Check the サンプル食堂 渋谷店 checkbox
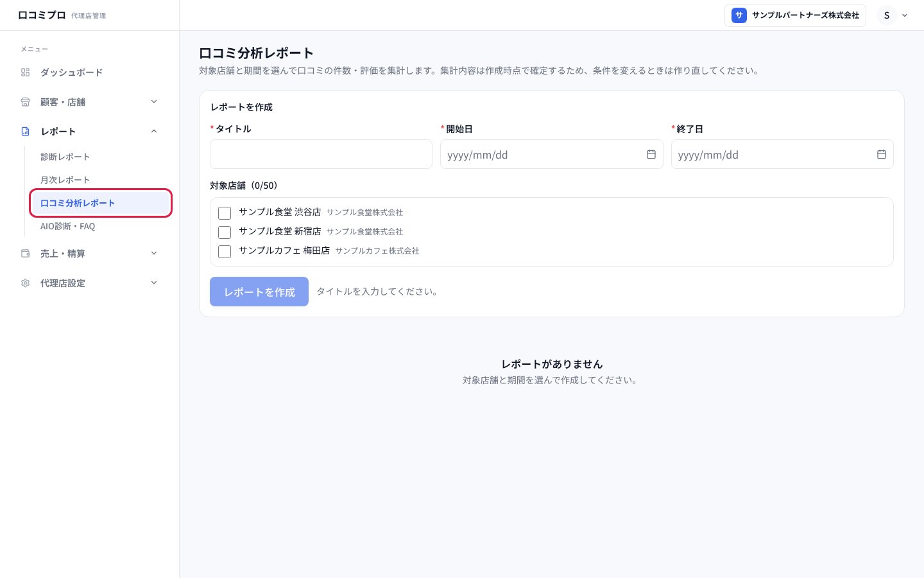This screenshot has height=578, width=924. click(x=225, y=213)
